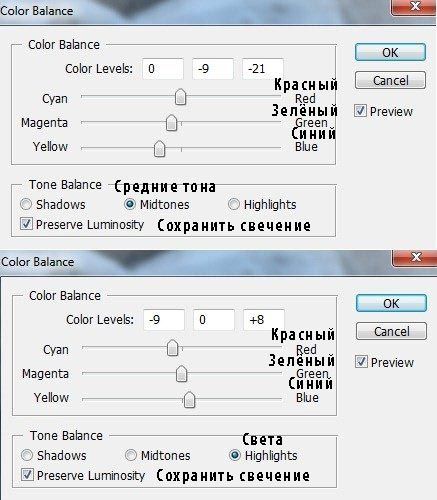Click OK in the lower Color Balance dialog
The width and height of the screenshot is (437, 500).
[391, 303]
